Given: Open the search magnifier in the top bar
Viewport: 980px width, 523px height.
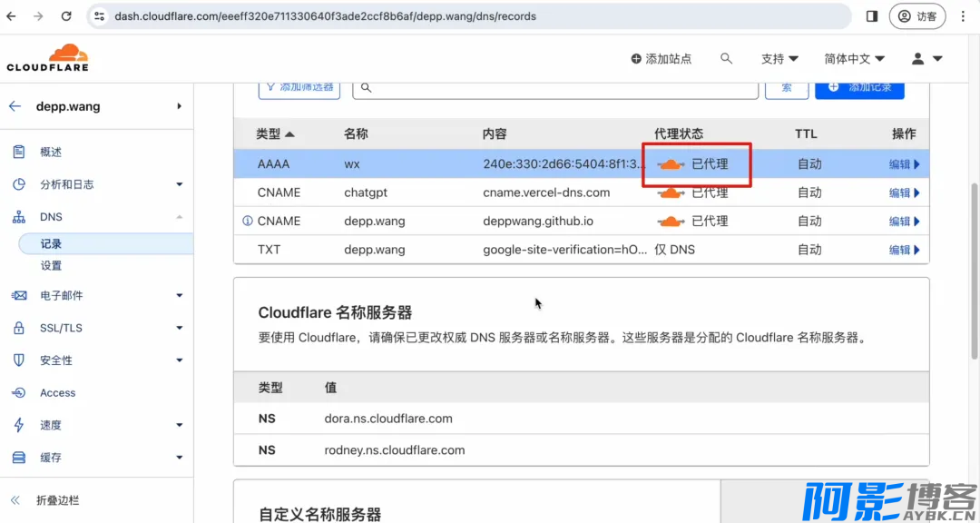Looking at the screenshot, I should tap(726, 58).
